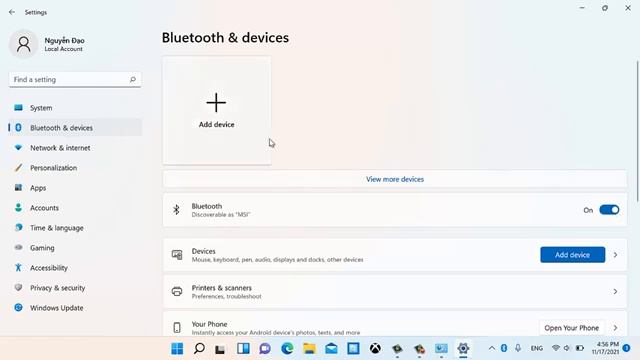This screenshot has width=640, height=360.
Task: Click the Find a setting search box
Action: point(75,80)
